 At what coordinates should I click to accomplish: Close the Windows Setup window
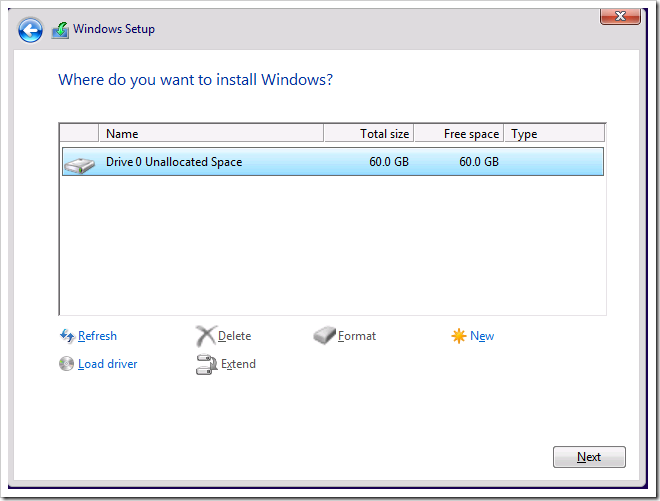tap(620, 16)
